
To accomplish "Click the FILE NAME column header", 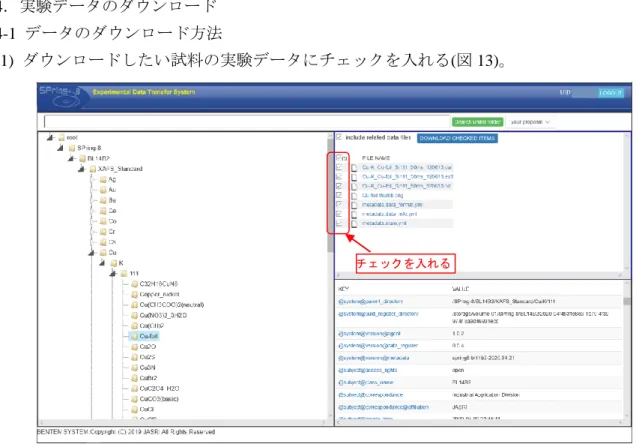I will tap(376, 158).
